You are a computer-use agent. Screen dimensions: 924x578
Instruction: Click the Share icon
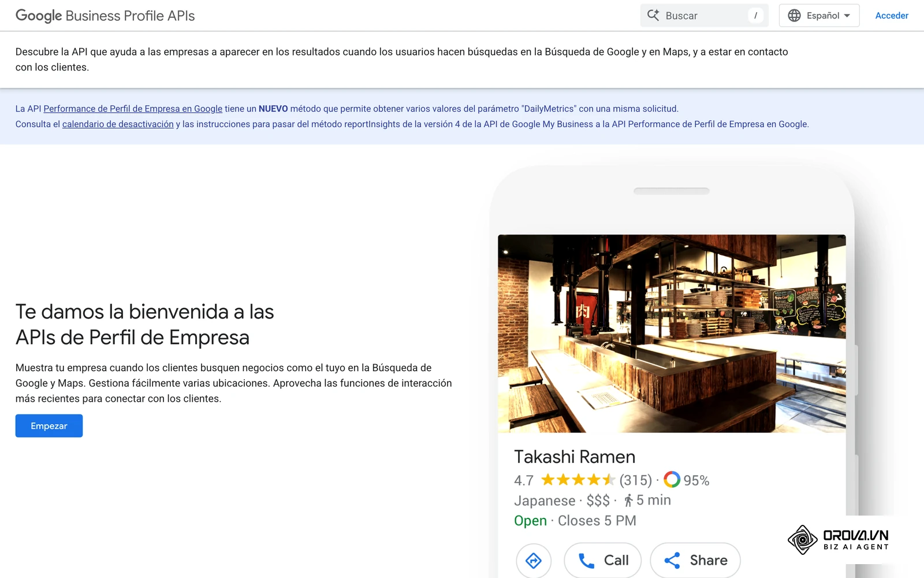point(672,560)
